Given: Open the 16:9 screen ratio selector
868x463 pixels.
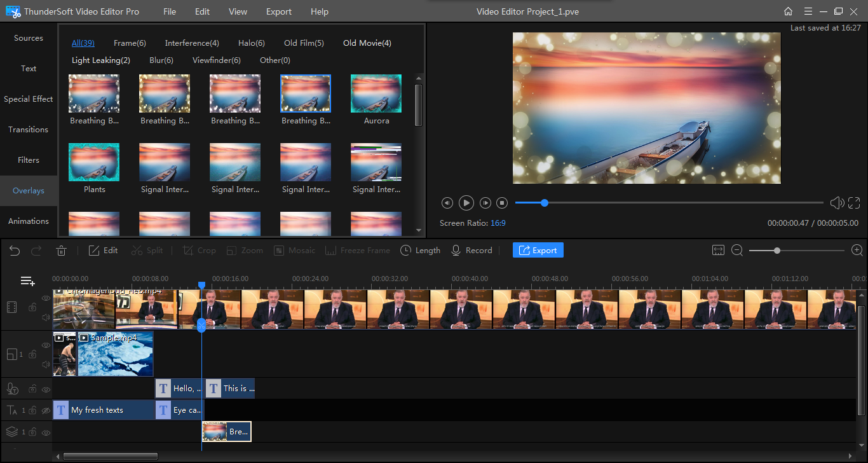Looking at the screenshot, I should point(498,223).
